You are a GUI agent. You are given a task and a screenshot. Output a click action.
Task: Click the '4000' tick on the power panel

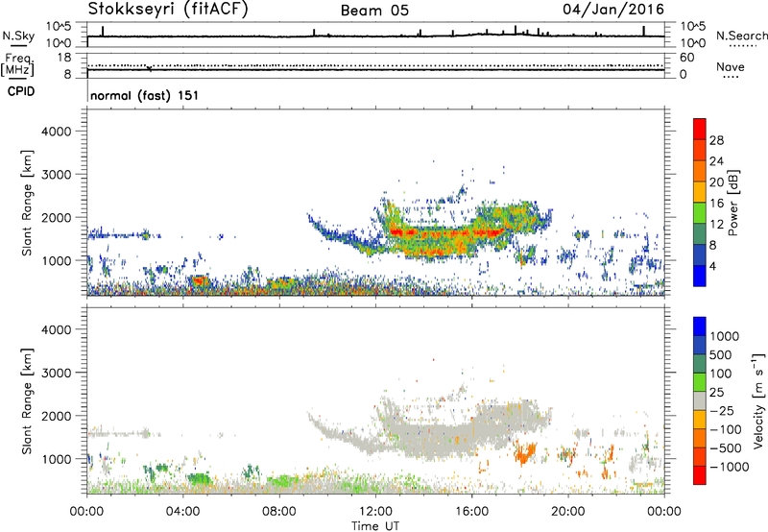tap(56, 132)
